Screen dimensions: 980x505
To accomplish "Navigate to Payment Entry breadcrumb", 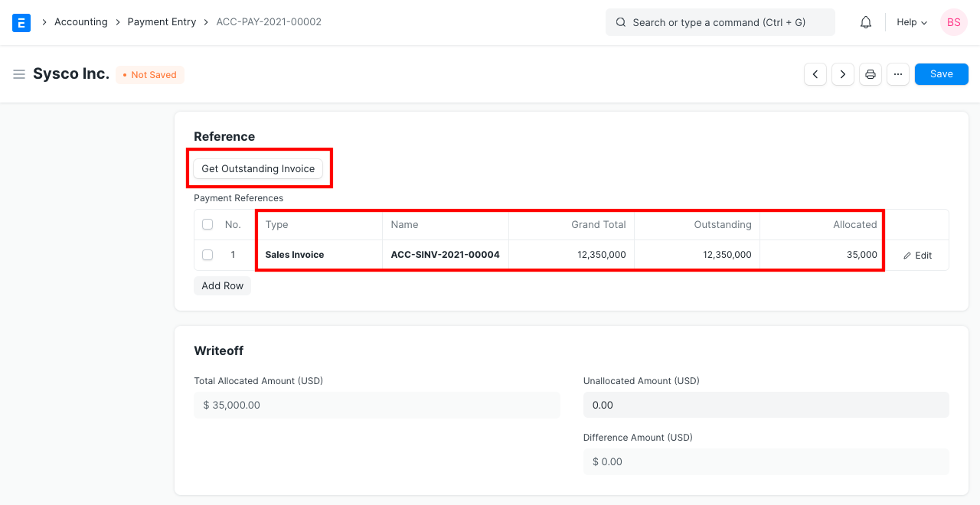I will point(162,22).
